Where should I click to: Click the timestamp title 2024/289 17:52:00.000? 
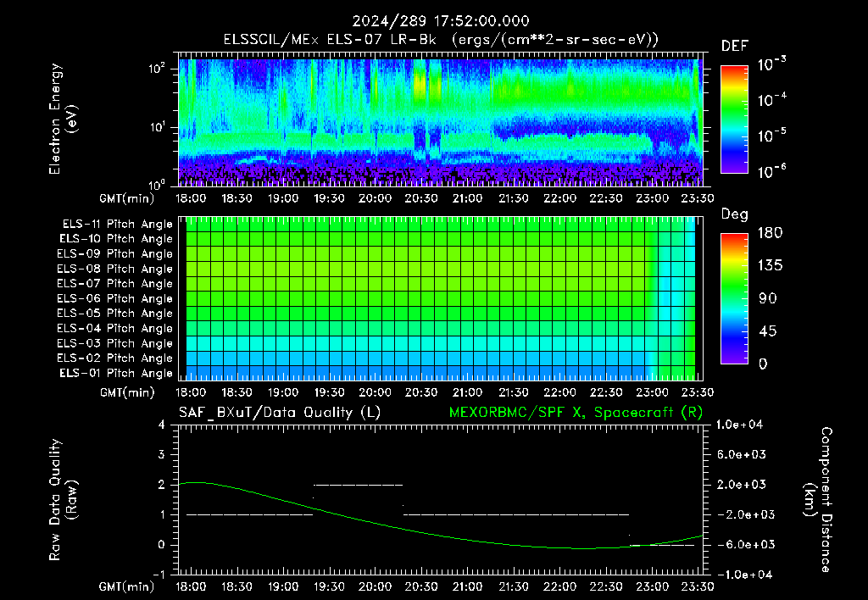click(x=441, y=21)
